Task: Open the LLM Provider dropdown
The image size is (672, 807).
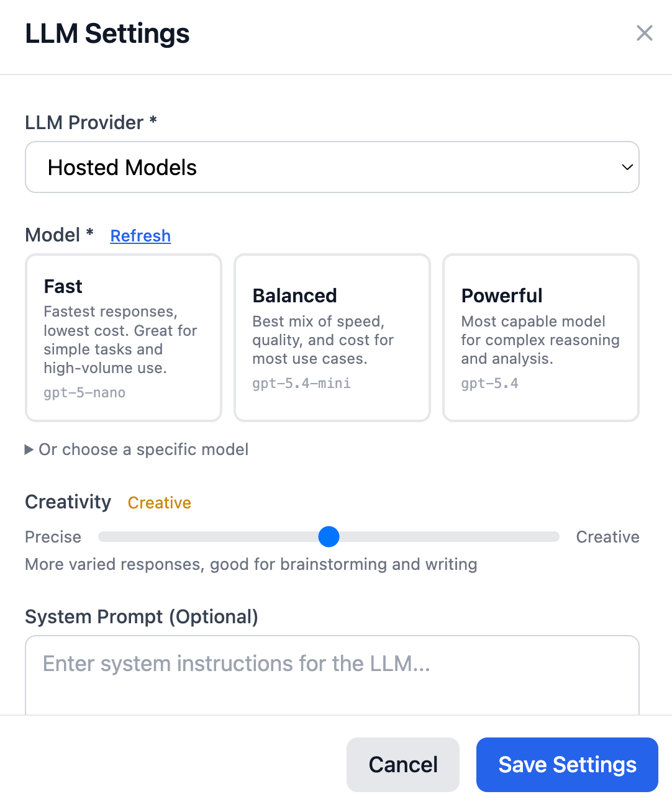Action: click(332, 167)
